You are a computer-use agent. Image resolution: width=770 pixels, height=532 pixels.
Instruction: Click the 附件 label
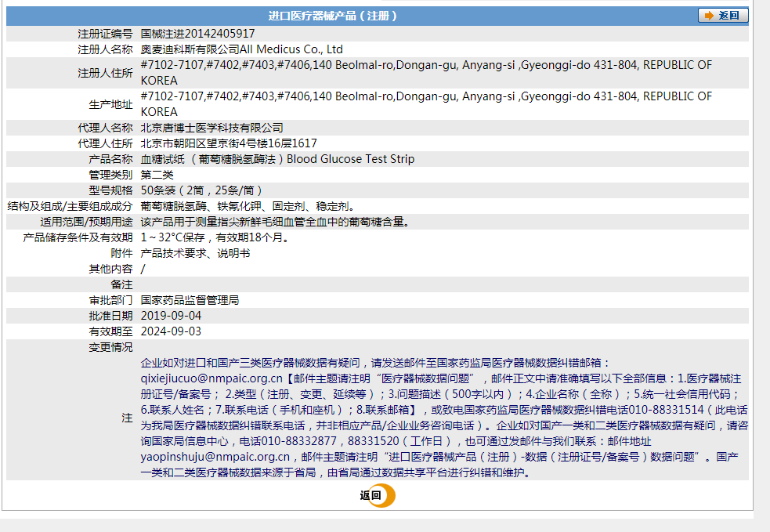pos(121,254)
